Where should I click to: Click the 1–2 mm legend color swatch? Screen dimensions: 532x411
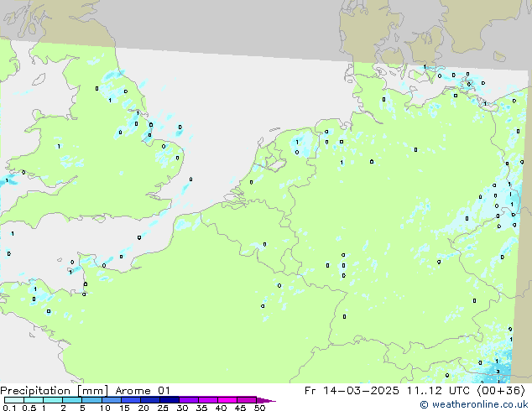[53, 400]
